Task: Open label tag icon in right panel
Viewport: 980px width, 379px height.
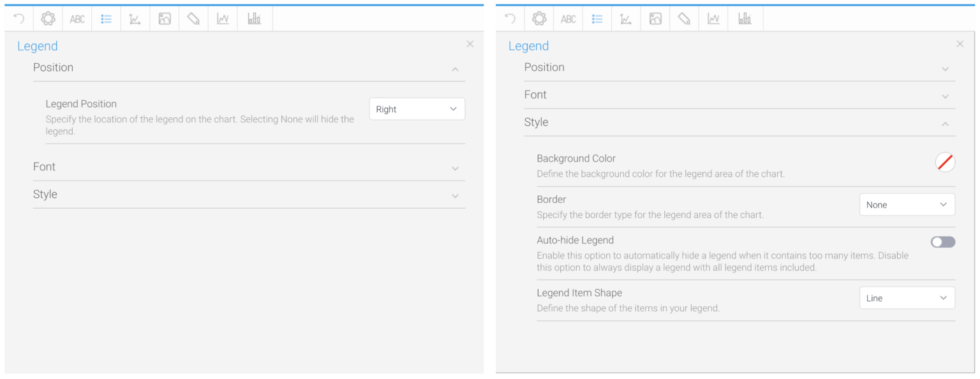Action: (684, 19)
